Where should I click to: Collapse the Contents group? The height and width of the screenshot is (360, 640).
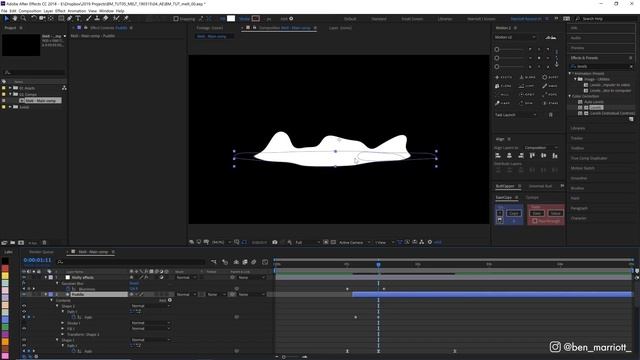[51, 300]
